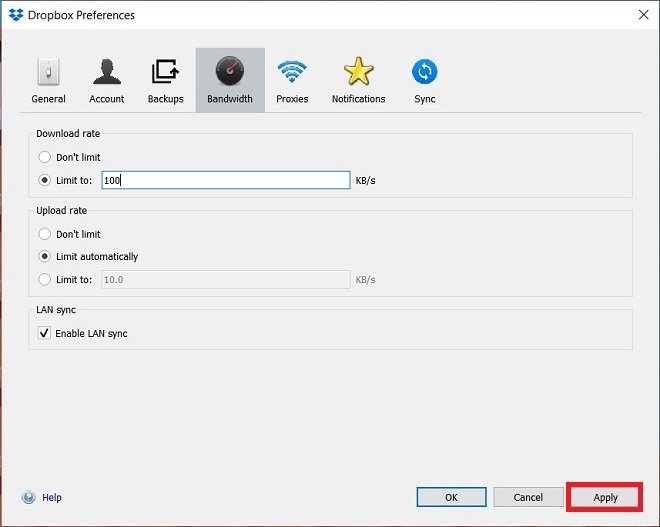The height and width of the screenshot is (527, 660).
Task: Click the Help globe icon
Action: point(29,498)
